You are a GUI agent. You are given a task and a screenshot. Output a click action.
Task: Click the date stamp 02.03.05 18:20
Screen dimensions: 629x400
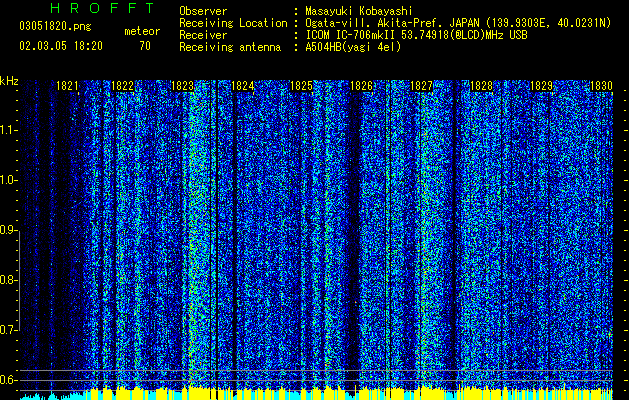click(x=61, y=46)
